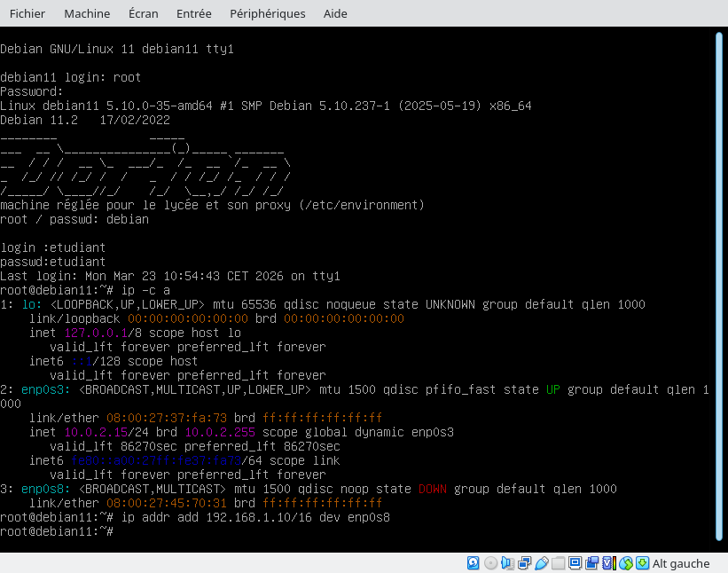The width and height of the screenshot is (728, 573).
Task: Click the virtualization features V icon
Action: (x=607, y=563)
